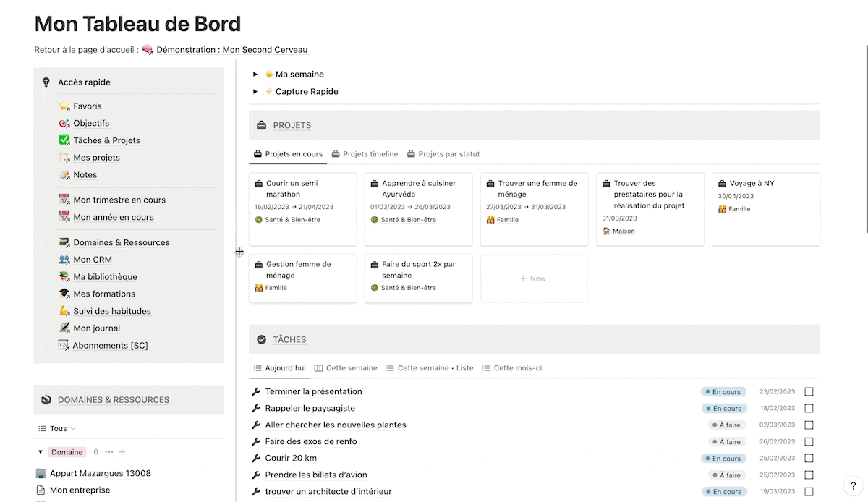Tick the Rappeler le paysagiste checkbox
The image size is (868, 502).
[809, 408]
